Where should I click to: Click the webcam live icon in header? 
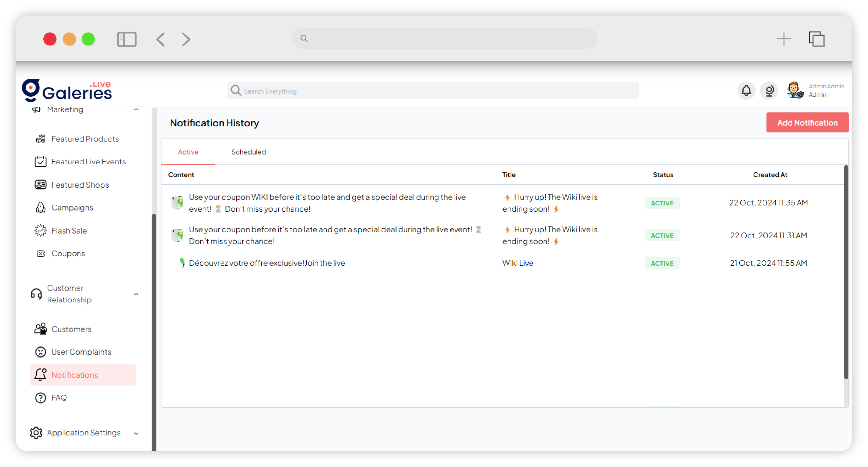coord(769,91)
